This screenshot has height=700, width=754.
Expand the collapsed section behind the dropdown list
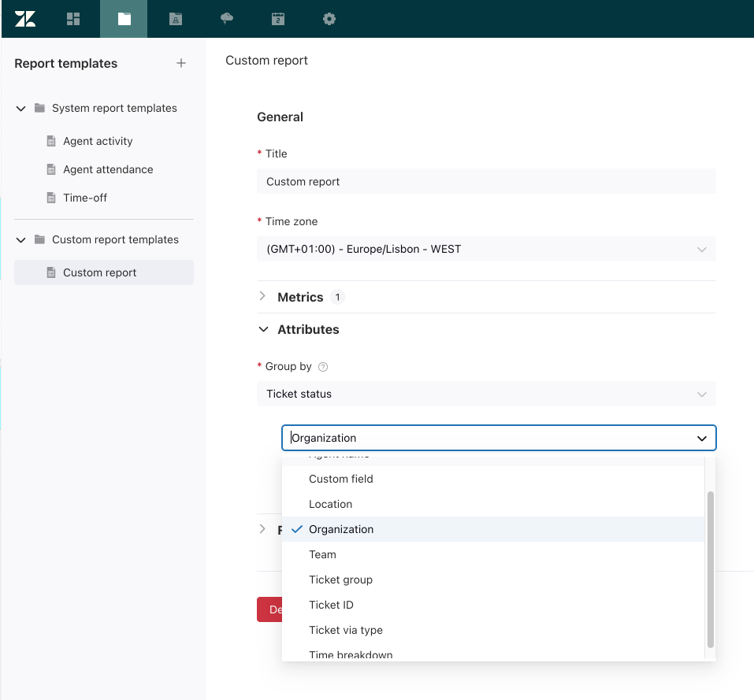(262, 529)
